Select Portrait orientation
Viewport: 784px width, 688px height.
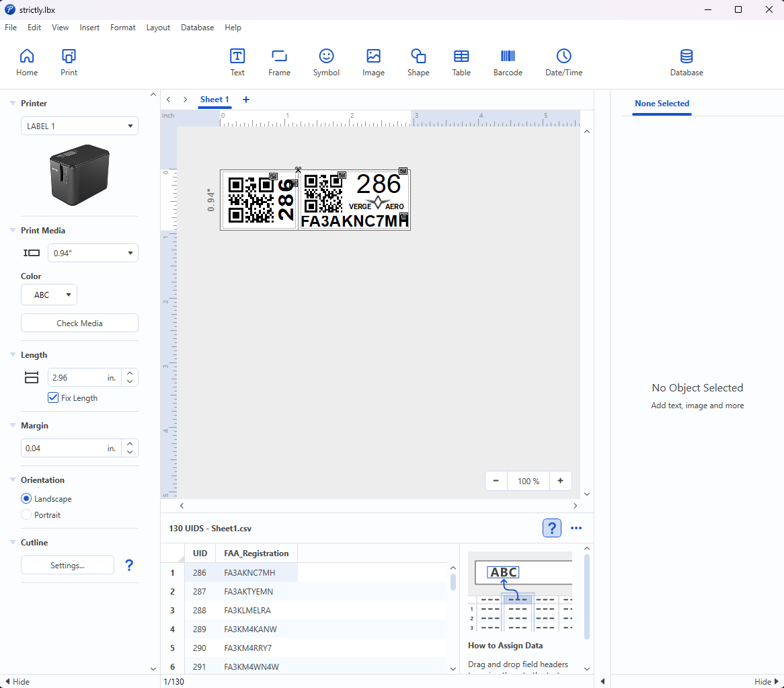(x=25, y=514)
